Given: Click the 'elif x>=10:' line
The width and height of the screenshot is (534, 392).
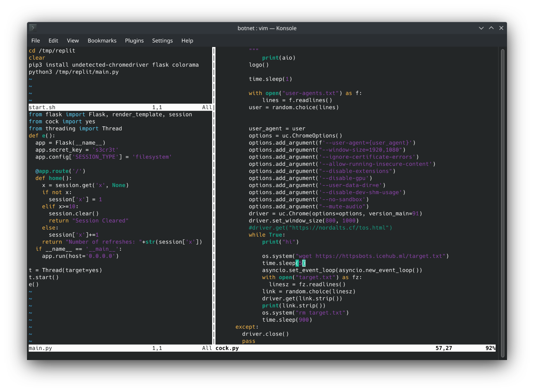Looking at the screenshot, I should click(x=60, y=207).
